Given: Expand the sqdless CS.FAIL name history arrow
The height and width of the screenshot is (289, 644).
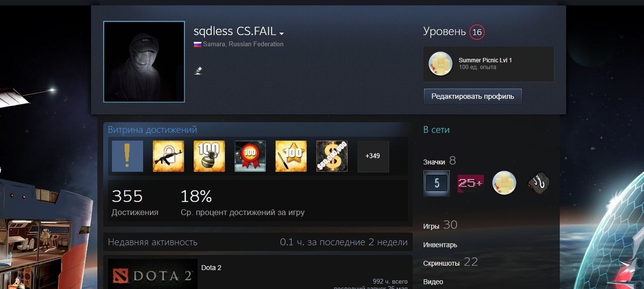Looking at the screenshot, I should coord(282,34).
